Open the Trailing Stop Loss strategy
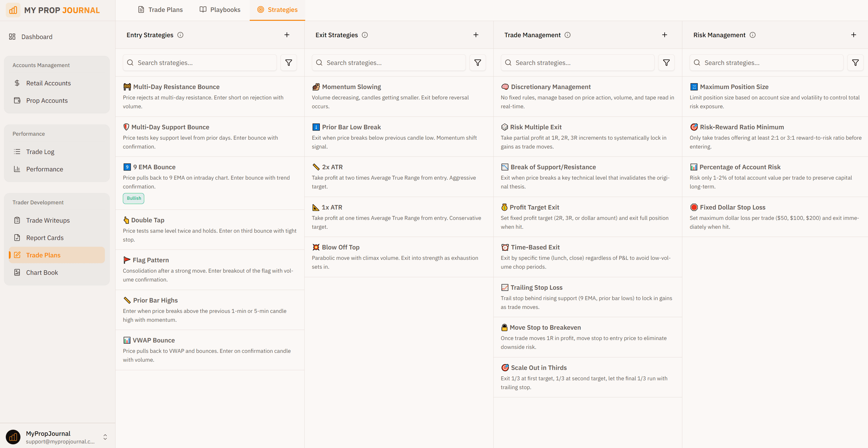The height and width of the screenshot is (448, 868). tap(588, 297)
